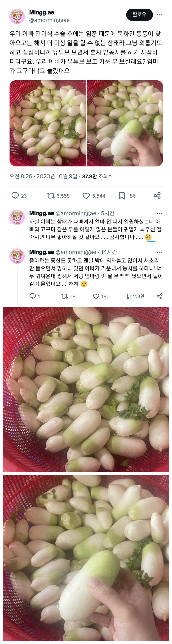Like the main tweet with 5,544 likes
The height and width of the screenshot is (644, 172).
click(x=86, y=195)
